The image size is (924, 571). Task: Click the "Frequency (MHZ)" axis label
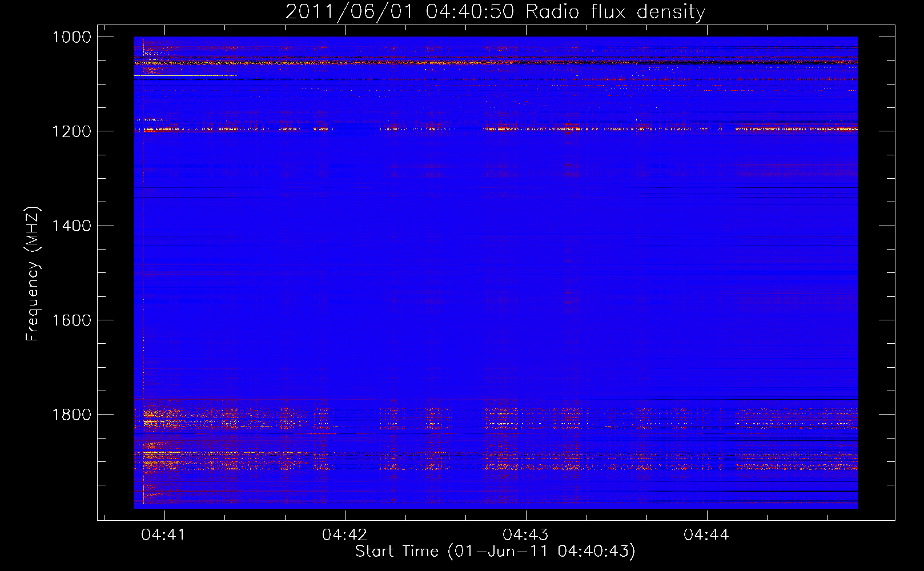pyautogui.click(x=33, y=274)
